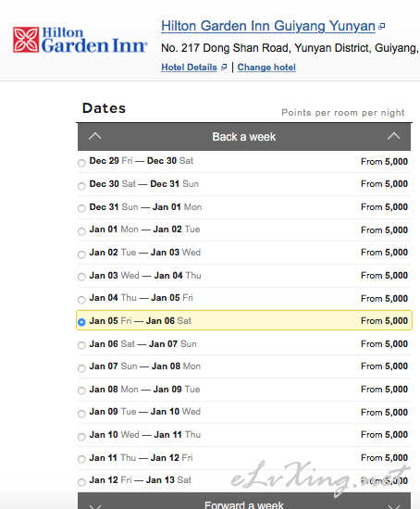Click the Change hotel link
The width and height of the screenshot is (420, 509).
coord(266,68)
